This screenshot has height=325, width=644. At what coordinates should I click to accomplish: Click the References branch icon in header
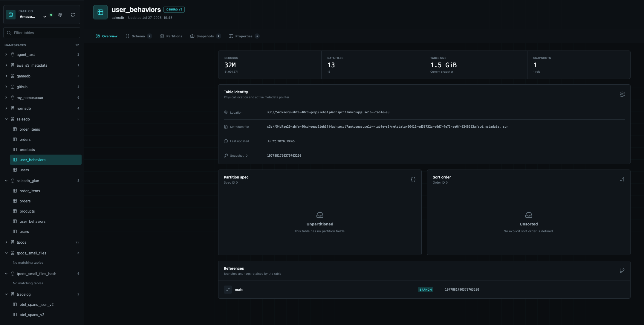click(x=622, y=271)
